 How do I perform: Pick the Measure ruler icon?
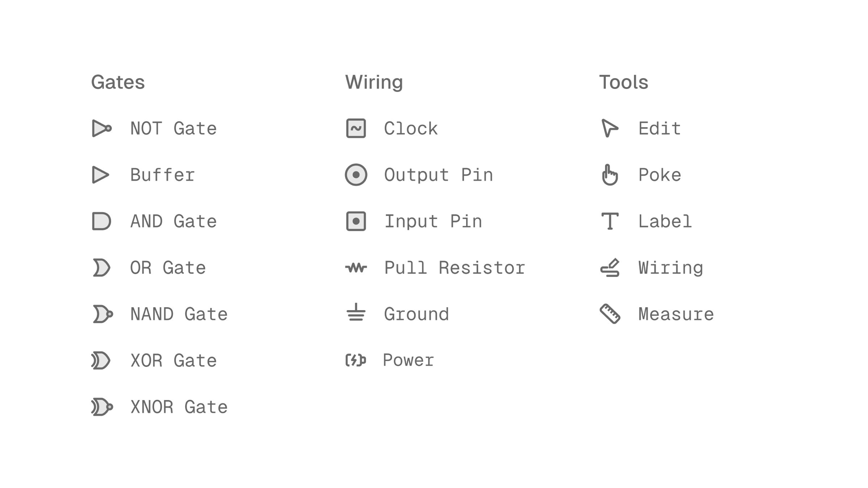click(x=610, y=314)
